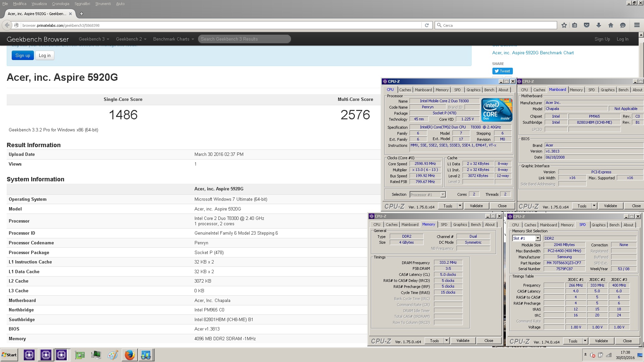Click Validate in CPU-Z SPD window

click(x=601, y=341)
